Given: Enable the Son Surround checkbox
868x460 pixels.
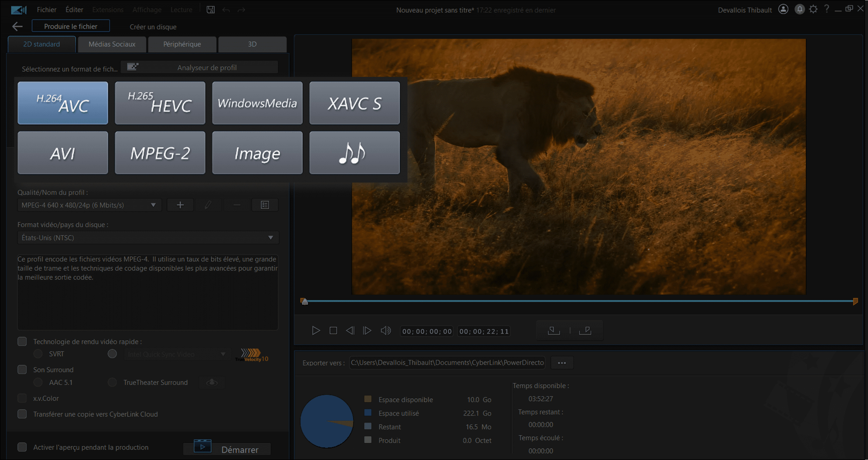Looking at the screenshot, I should tap(22, 370).
